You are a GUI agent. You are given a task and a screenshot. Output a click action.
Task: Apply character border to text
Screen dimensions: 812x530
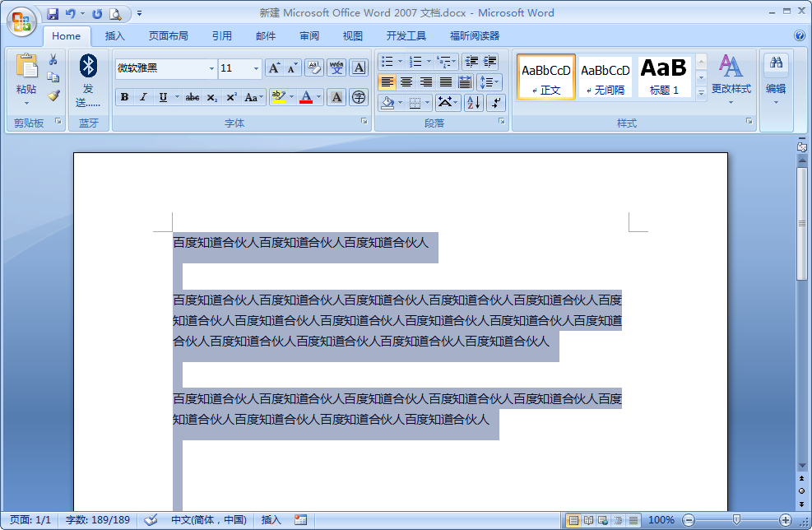pos(359,67)
